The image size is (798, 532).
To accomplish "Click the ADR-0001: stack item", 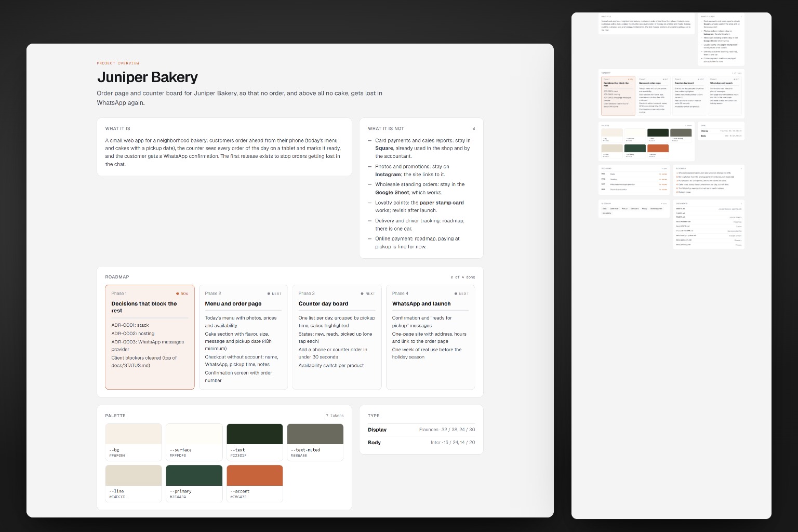I will 130,325.
